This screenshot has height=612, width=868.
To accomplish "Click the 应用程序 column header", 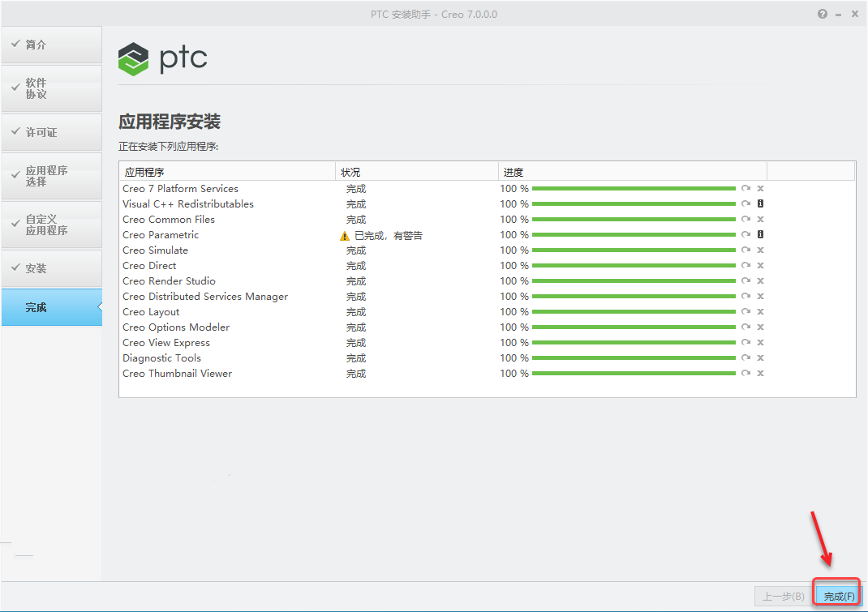I will pyautogui.click(x=227, y=172).
